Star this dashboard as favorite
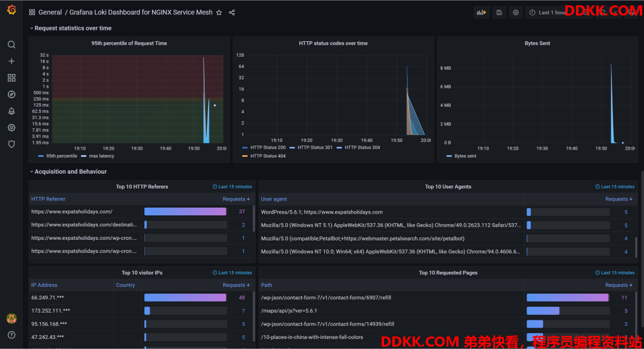This screenshot has height=349, width=644. (x=219, y=13)
